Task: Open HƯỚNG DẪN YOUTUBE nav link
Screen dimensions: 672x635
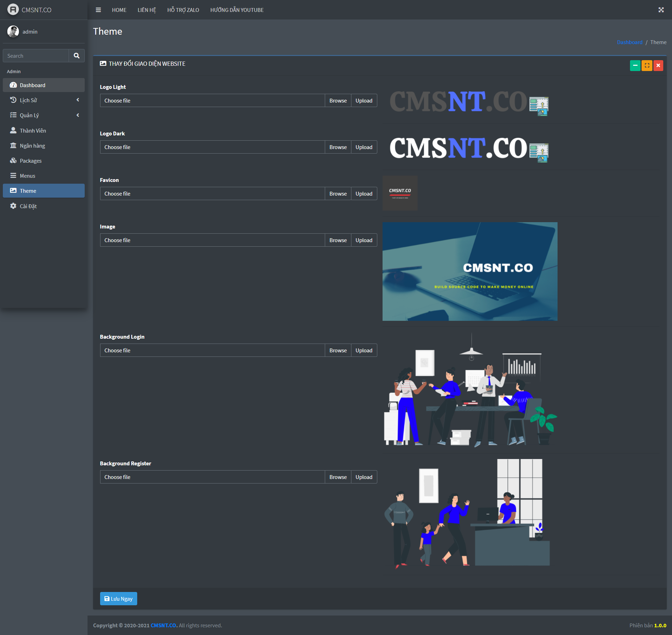Action: 237,10
